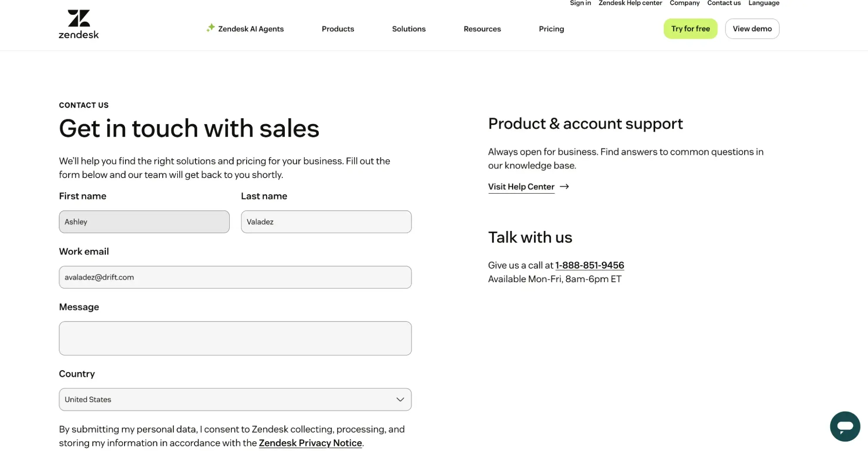The image size is (868, 451).
Task: Open the chat widget in bottom corner
Action: (x=845, y=426)
